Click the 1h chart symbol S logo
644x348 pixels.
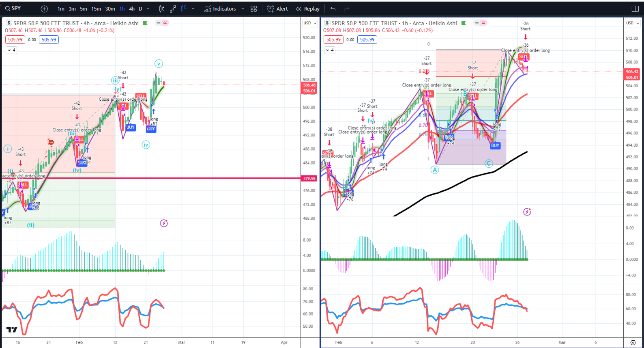click(327, 23)
